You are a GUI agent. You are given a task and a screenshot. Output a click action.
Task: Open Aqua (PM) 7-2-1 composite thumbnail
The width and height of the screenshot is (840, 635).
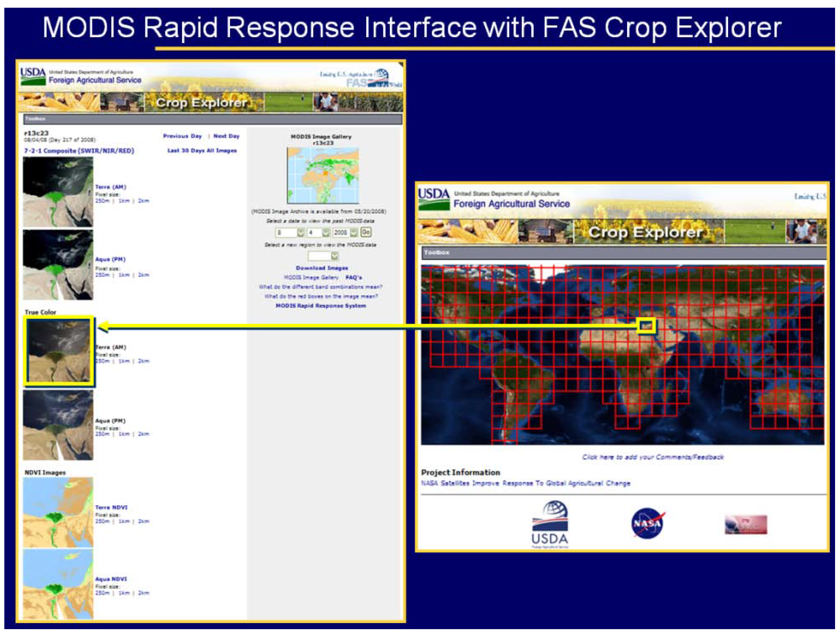58,265
